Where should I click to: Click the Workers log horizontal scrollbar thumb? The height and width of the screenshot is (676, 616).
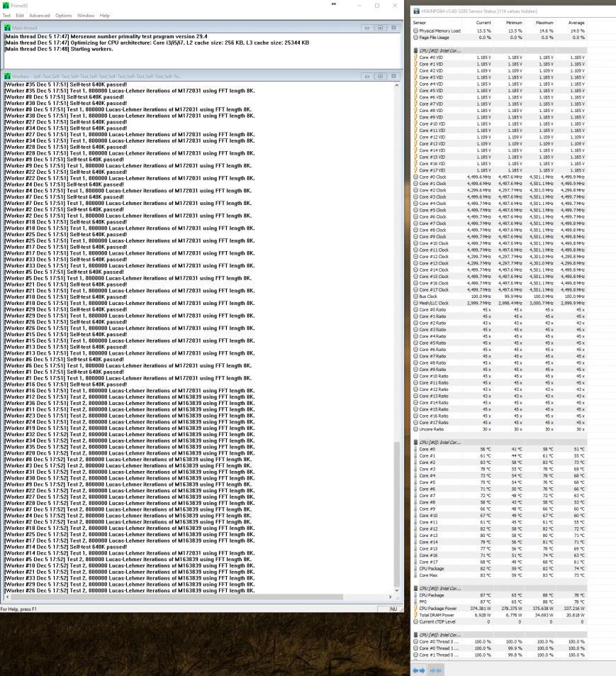pyautogui.click(x=177, y=597)
